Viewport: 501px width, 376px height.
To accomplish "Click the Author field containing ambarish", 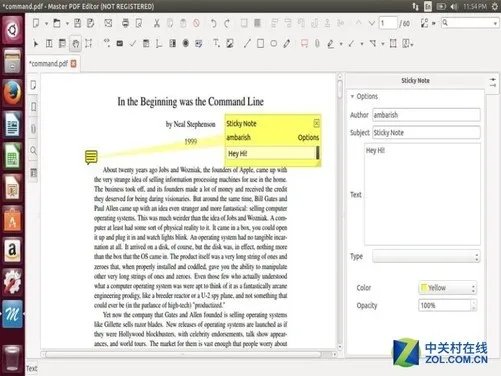I will 426,115.
